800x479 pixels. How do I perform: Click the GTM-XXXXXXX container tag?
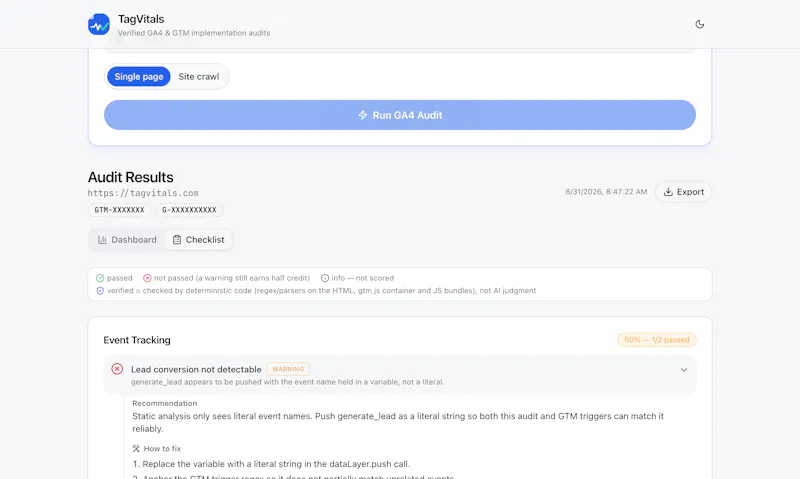point(119,210)
